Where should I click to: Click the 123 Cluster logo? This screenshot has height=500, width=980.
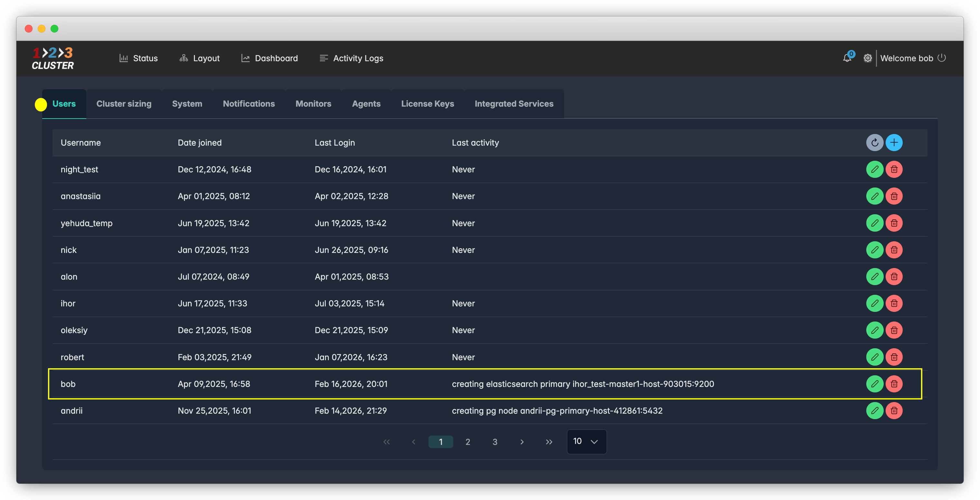point(53,58)
